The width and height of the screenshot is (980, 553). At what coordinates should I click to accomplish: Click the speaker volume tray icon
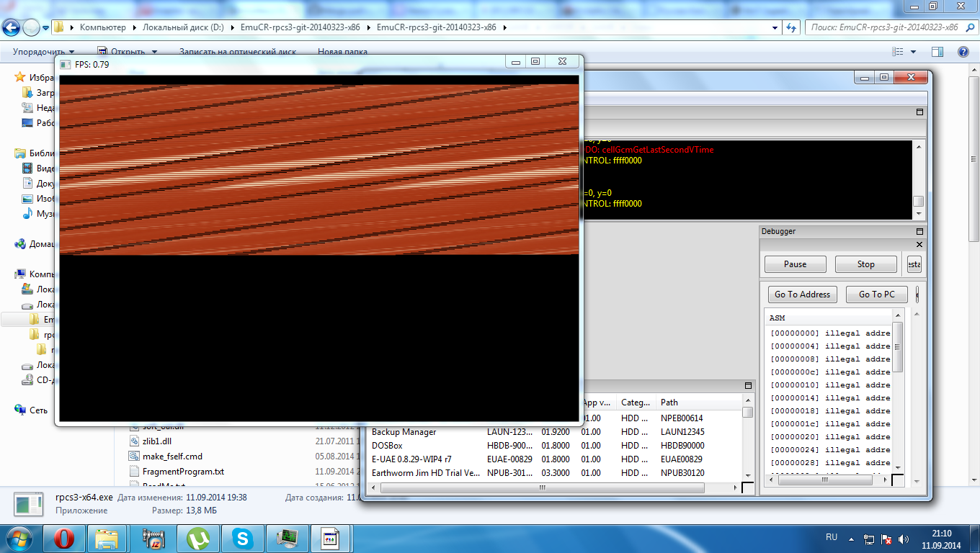(904, 539)
